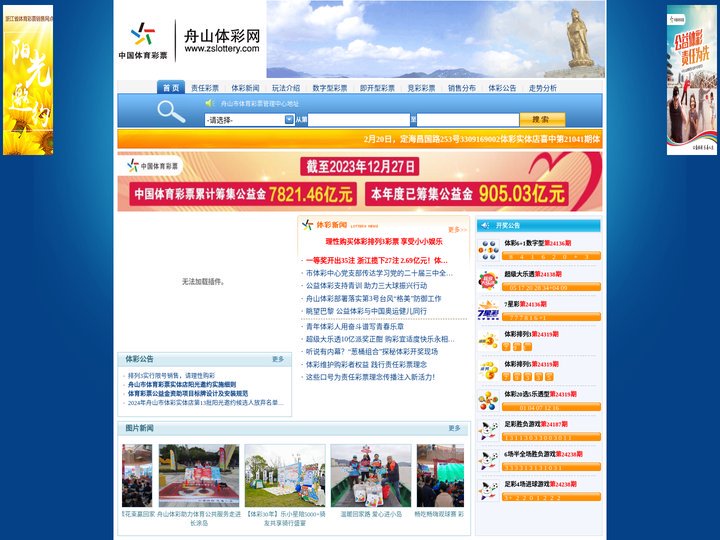Click 舟山市体育彩票管理中心地址 notice text
This screenshot has height=540, width=720.
259,104
